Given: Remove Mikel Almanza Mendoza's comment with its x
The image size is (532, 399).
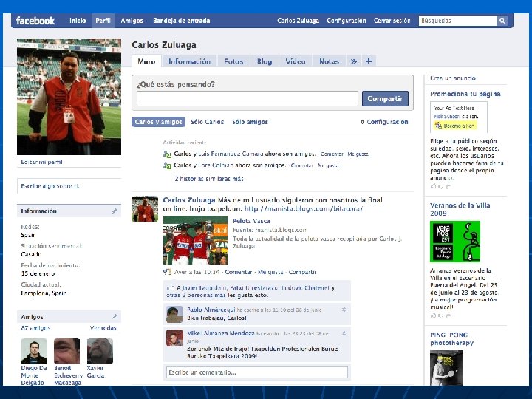Looking at the screenshot, I should tap(344, 333).
